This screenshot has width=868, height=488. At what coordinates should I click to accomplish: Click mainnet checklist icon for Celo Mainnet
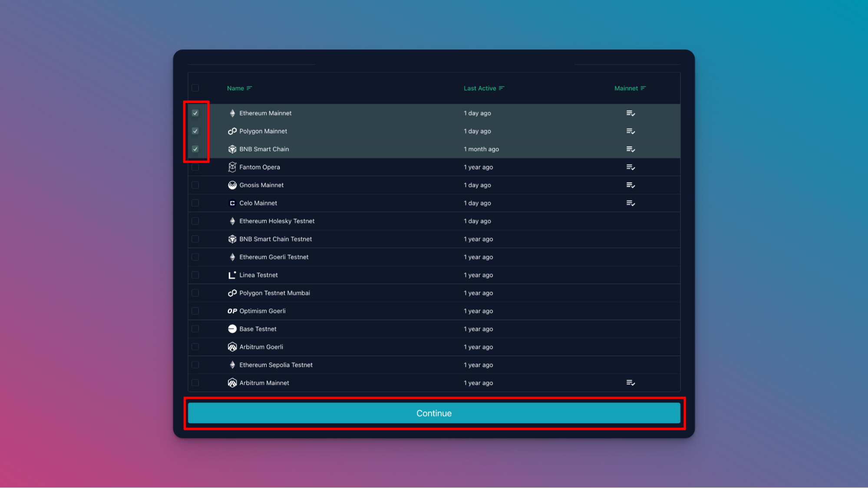pos(630,203)
